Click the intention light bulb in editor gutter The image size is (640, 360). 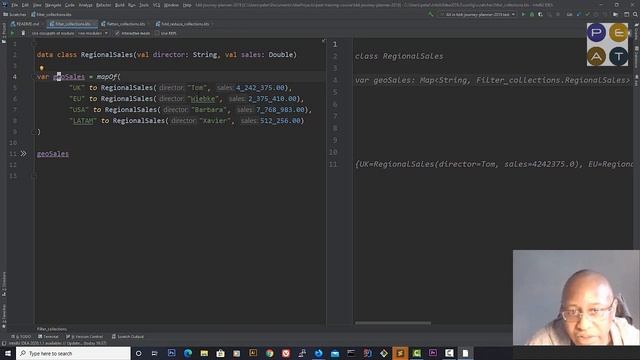click(42, 68)
